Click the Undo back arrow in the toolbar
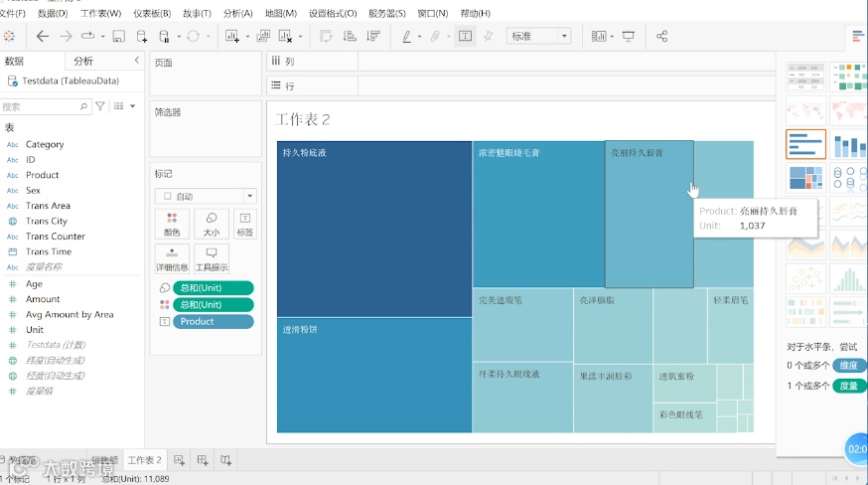 42,37
